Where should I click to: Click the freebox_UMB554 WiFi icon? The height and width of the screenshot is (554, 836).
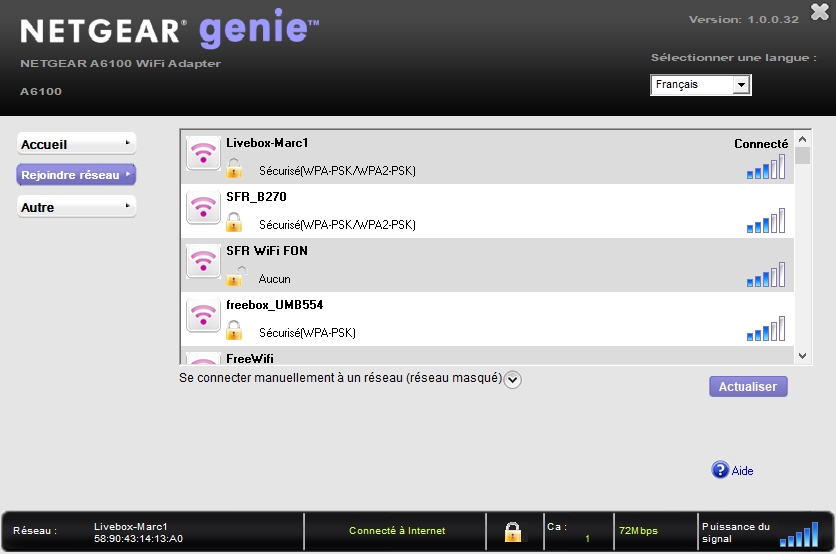point(203,316)
